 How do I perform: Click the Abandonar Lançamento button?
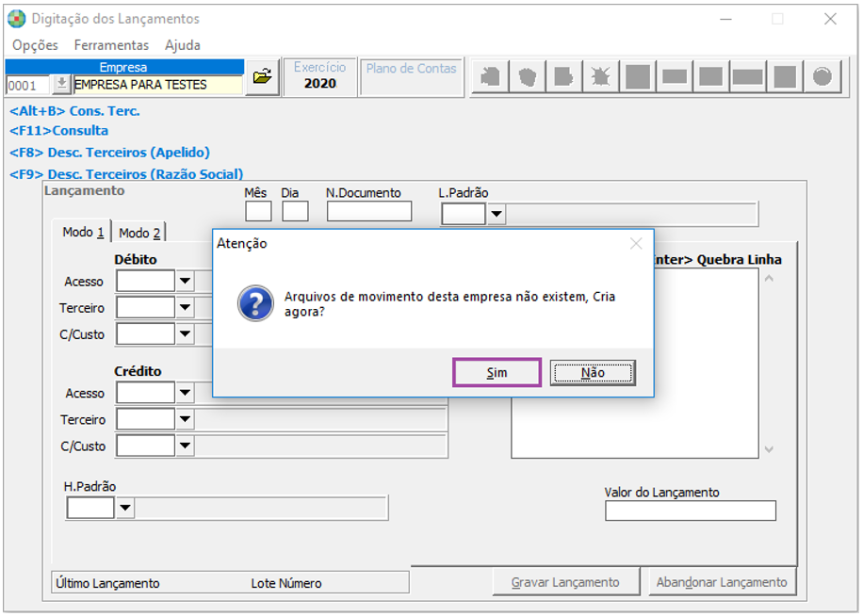(x=722, y=582)
